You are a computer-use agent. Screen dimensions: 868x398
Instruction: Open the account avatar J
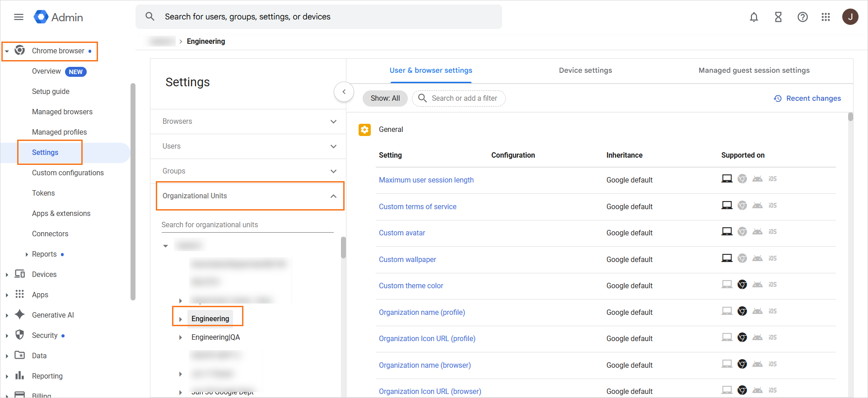coord(850,17)
